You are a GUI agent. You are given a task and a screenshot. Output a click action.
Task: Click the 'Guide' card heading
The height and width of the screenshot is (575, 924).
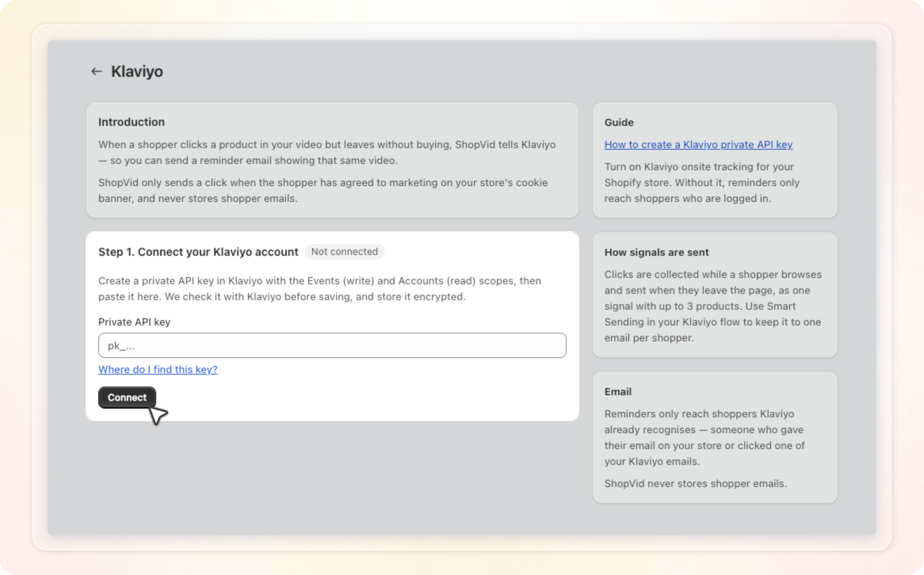click(x=619, y=122)
